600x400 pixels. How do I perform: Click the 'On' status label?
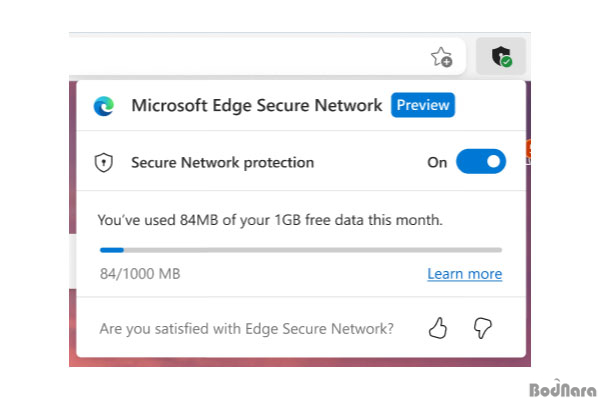(x=437, y=163)
